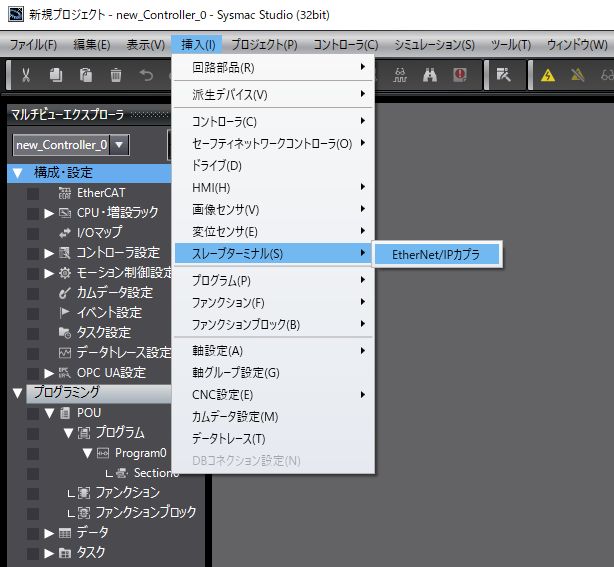The width and height of the screenshot is (614, 567).
Task: Click the データ table icon
Action: [65, 533]
